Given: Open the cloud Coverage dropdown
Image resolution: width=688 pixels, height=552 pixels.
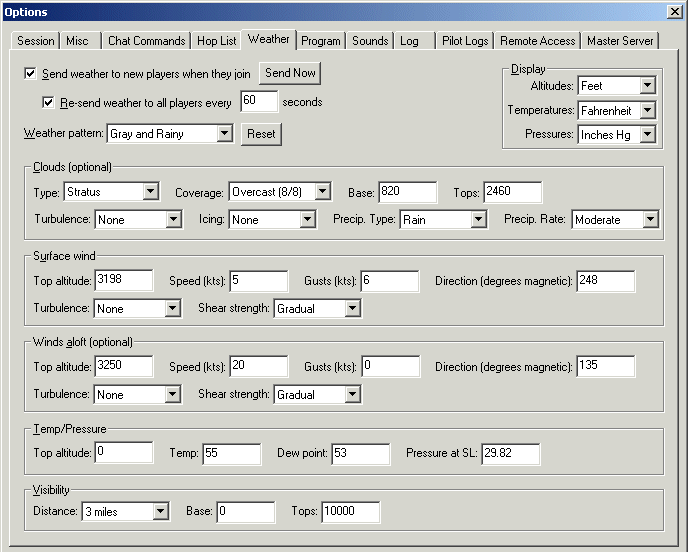Looking at the screenshot, I should (280, 192).
